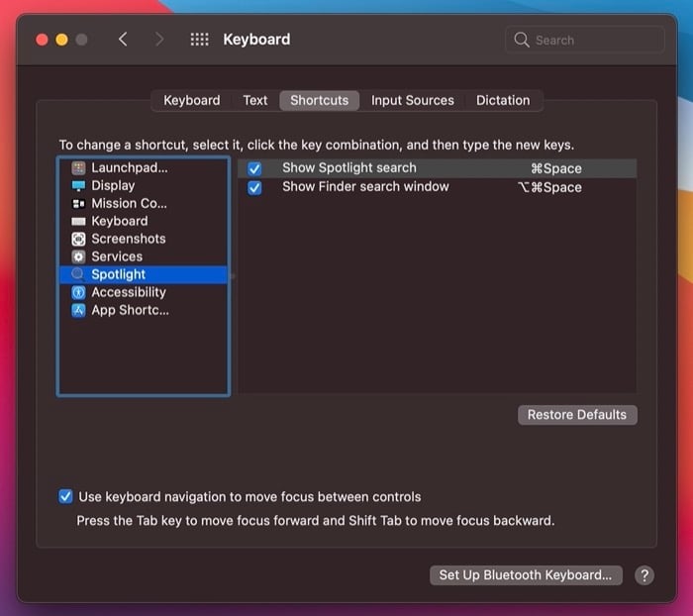Switch to the Keyboard tab
The height and width of the screenshot is (616, 693).
pyautogui.click(x=192, y=100)
